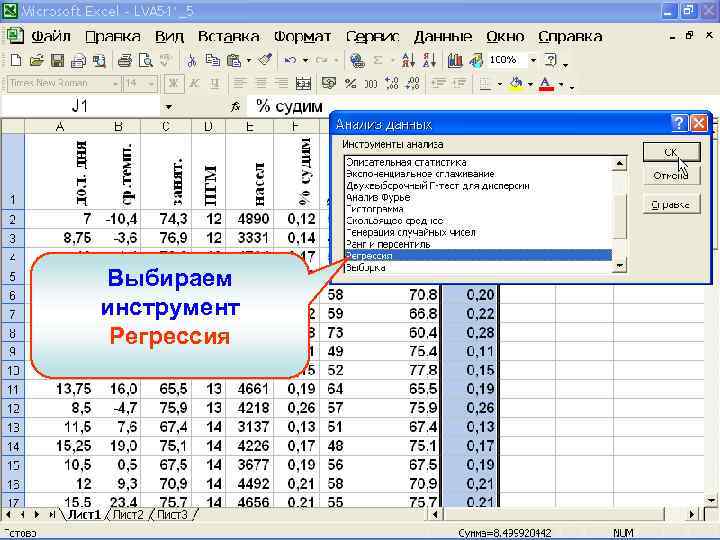Click the toolbar Help question icon

550,60
